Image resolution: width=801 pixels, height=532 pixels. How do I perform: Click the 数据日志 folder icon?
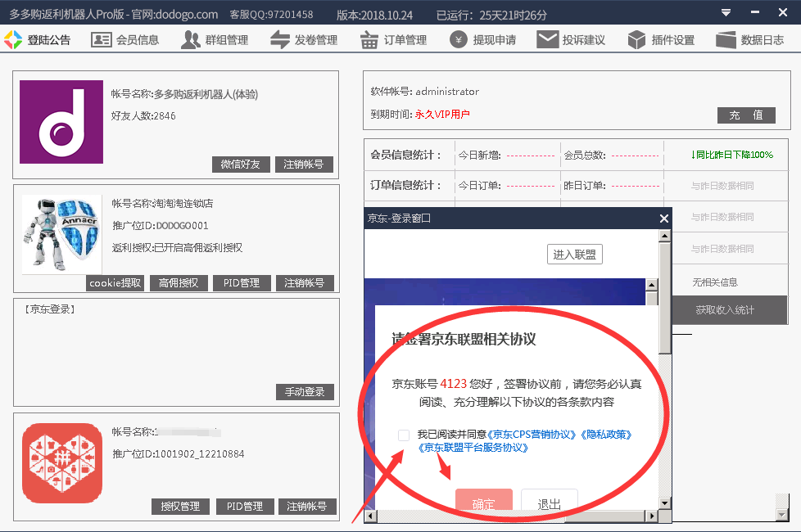point(726,40)
